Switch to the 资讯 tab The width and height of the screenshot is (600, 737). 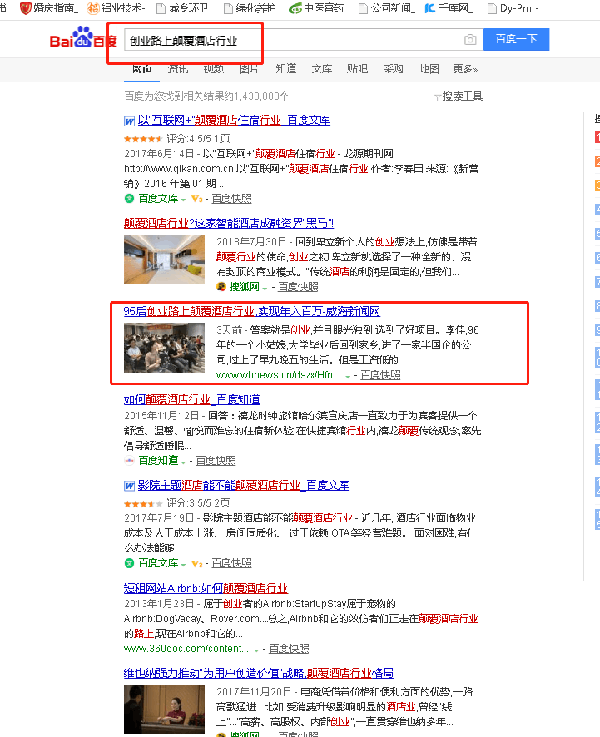(178, 69)
